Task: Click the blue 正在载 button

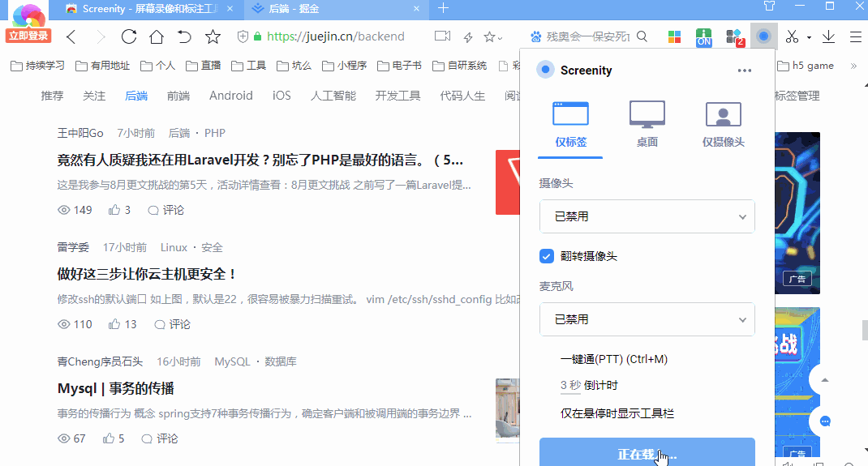Action: pyautogui.click(x=647, y=452)
